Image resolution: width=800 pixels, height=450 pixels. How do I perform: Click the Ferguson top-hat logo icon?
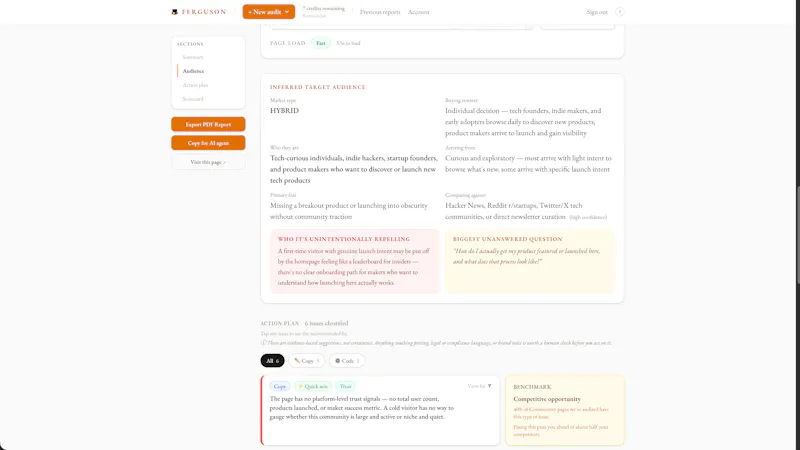174,12
